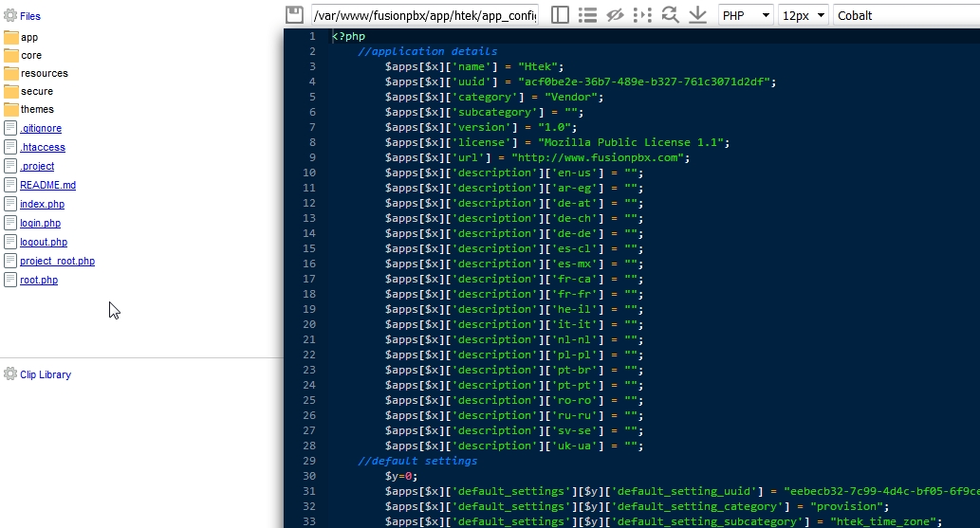Open the PHP language dropdown
Viewport: 980px width, 528px height.
pos(746,15)
